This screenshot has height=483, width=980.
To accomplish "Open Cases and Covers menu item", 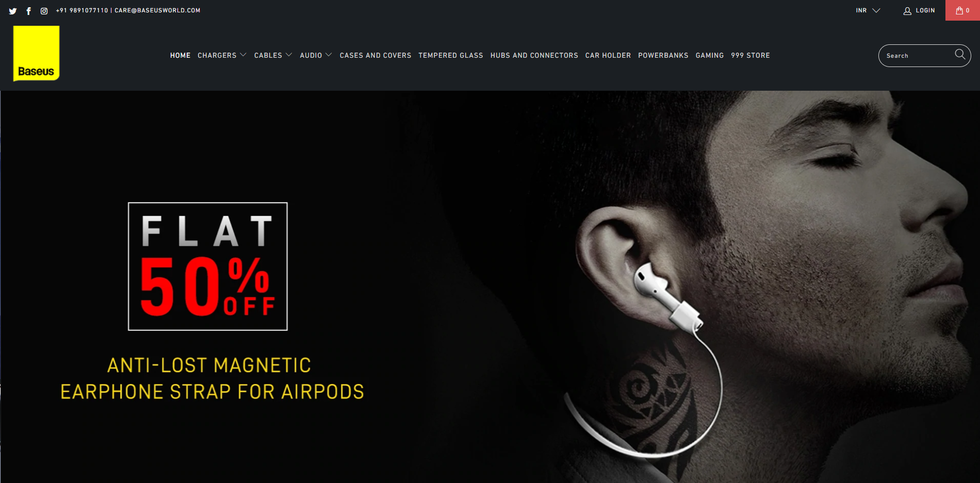I will pyautogui.click(x=375, y=55).
